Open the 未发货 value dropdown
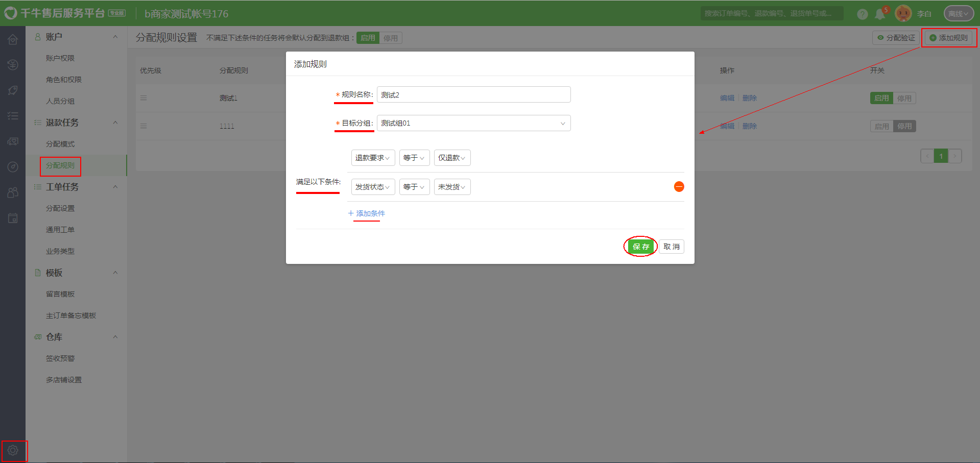The width and height of the screenshot is (980, 463). pyautogui.click(x=452, y=187)
